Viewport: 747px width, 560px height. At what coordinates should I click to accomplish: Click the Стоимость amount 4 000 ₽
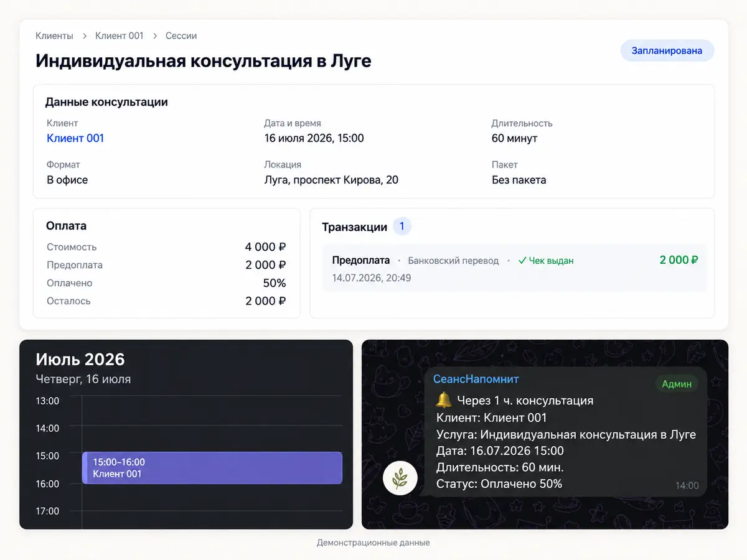tap(265, 247)
